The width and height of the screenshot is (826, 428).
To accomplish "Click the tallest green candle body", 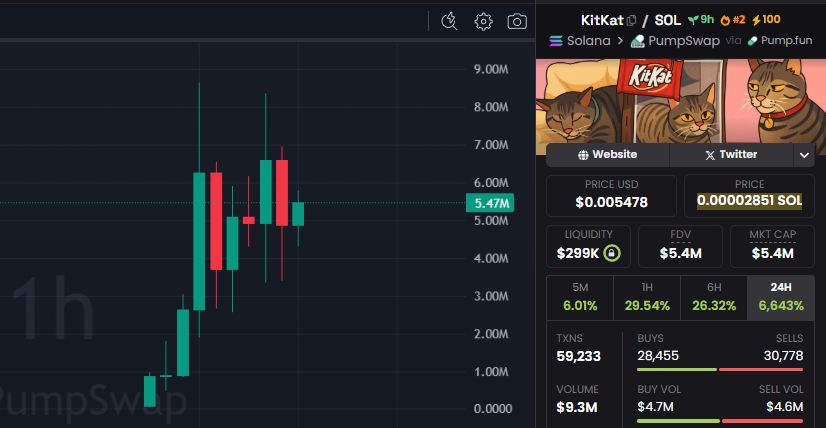I will 199,241.
